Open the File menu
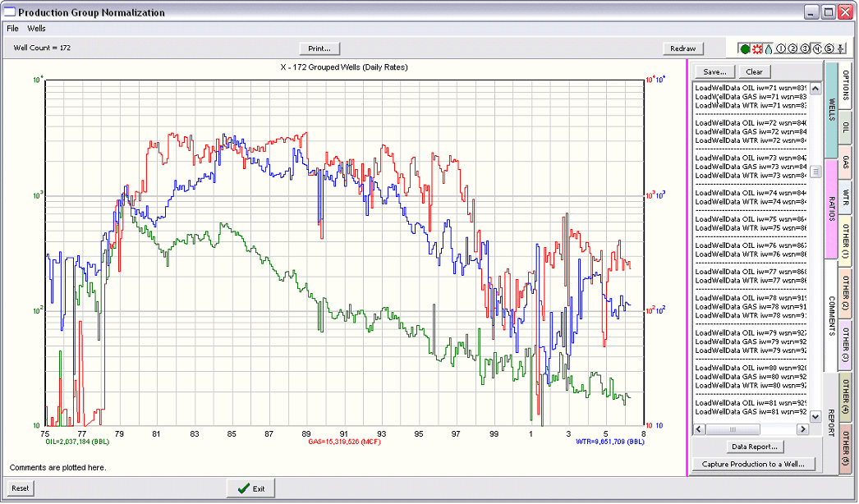The height and width of the screenshot is (504, 859). click(12, 27)
